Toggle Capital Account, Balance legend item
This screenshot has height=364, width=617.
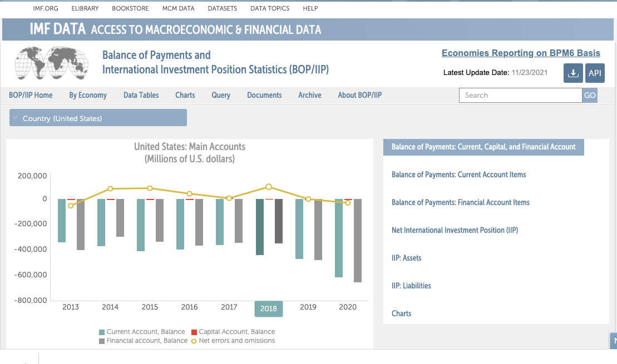point(233,332)
